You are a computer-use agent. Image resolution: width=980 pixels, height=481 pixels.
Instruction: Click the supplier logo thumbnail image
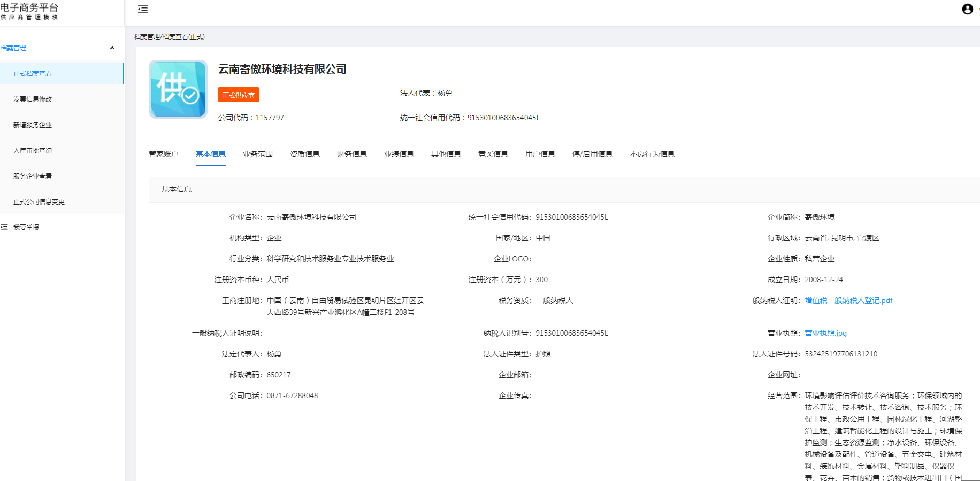[178, 89]
